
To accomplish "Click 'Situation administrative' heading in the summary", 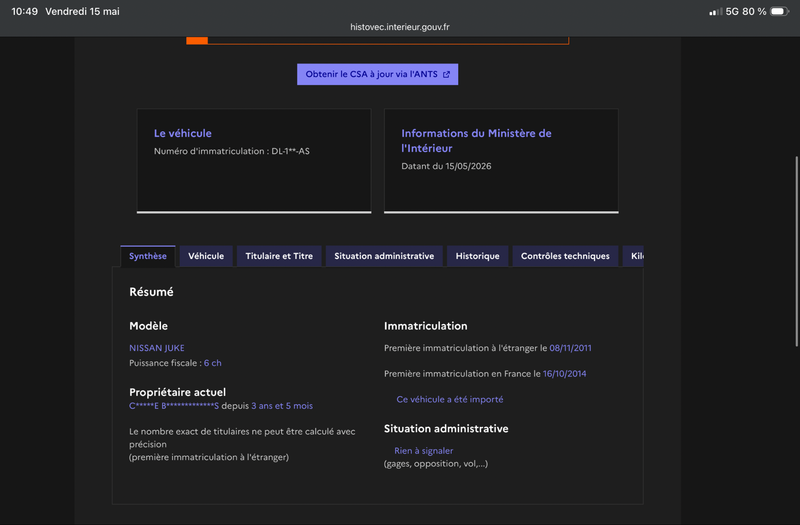I will click(x=446, y=429).
